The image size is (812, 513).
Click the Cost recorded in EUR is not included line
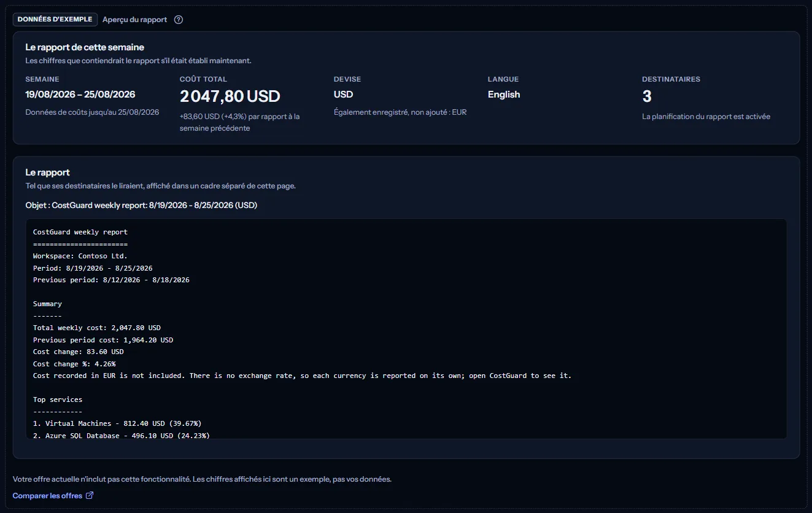click(x=302, y=376)
